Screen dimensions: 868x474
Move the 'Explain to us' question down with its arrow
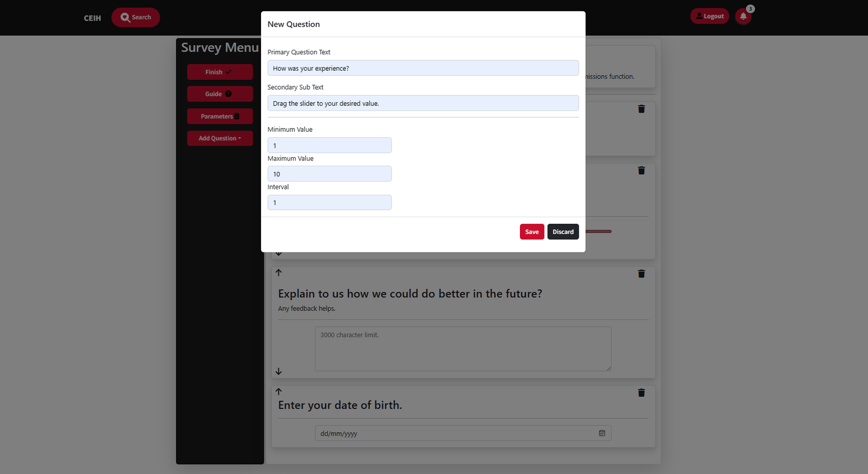click(x=279, y=371)
